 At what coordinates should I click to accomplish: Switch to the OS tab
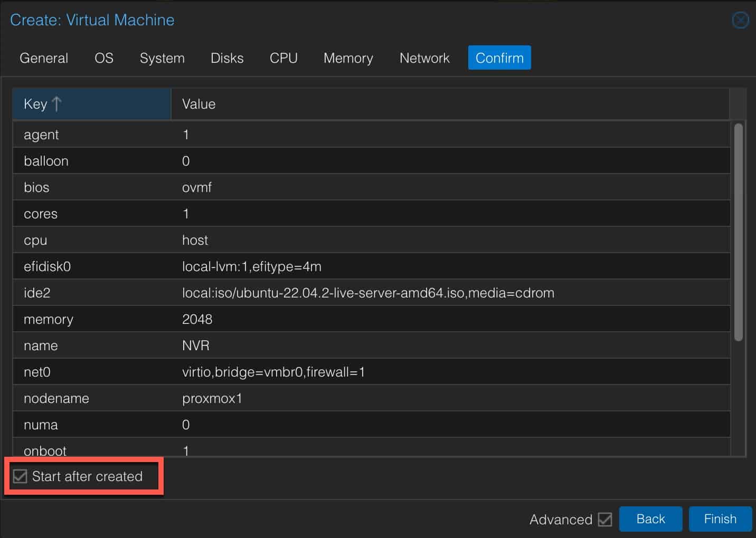pyautogui.click(x=104, y=58)
